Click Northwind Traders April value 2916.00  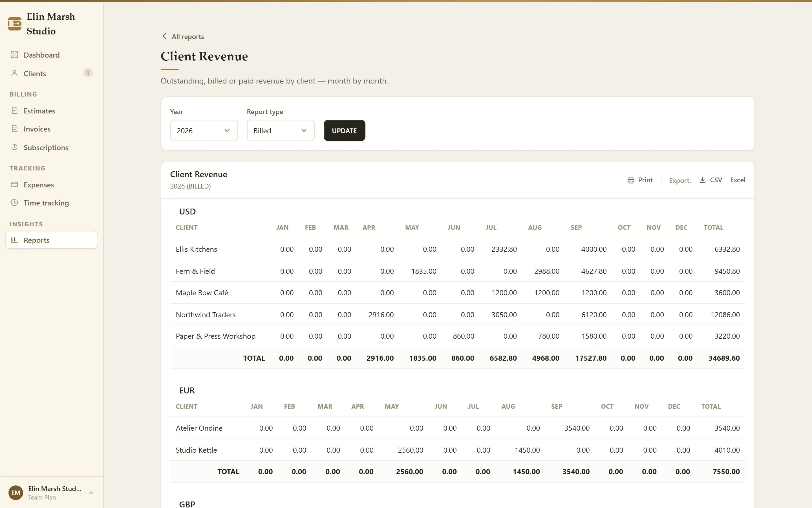point(381,315)
